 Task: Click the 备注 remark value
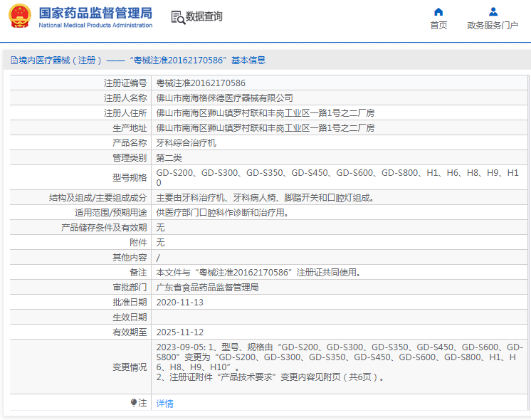(x=258, y=273)
